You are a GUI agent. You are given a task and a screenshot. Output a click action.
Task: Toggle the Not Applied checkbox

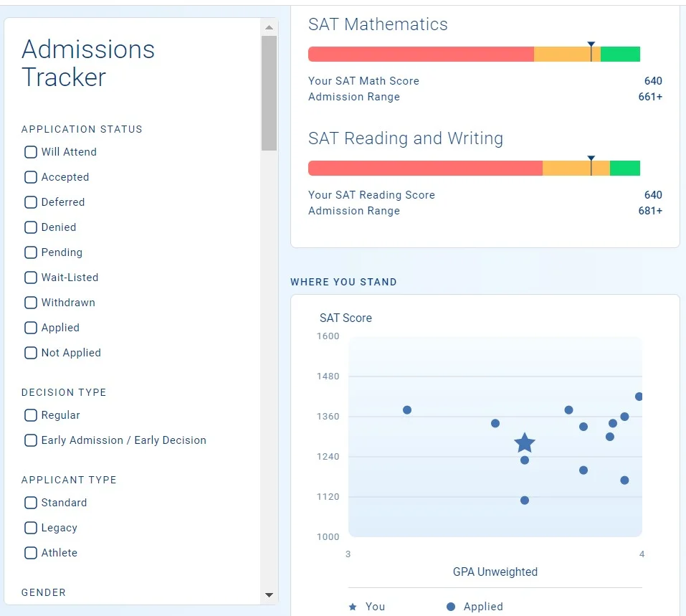31,352
